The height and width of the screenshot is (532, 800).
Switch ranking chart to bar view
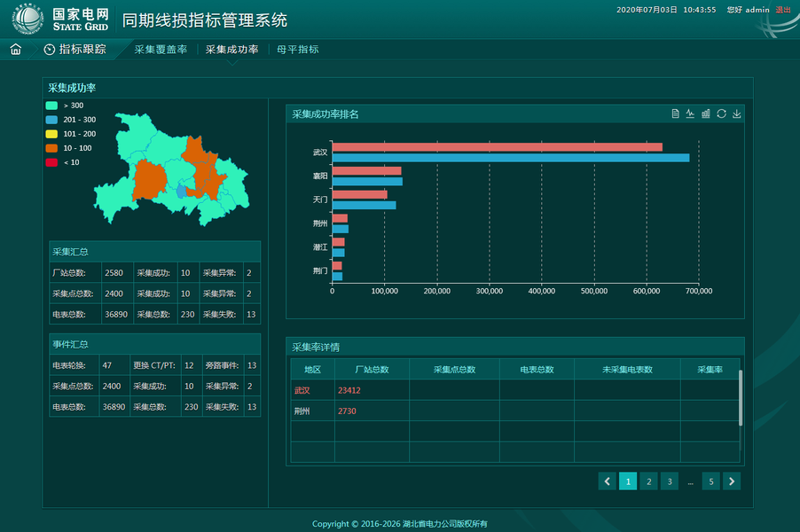coord(706,113)
